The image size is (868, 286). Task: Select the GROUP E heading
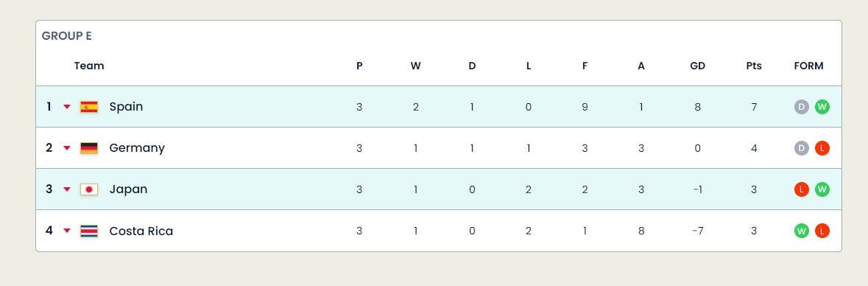pyautogui.click(x=67, y=36)
